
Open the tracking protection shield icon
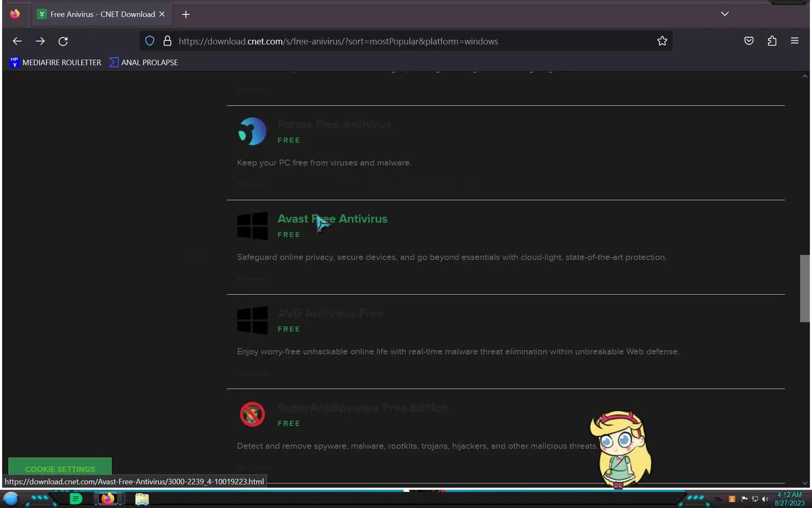pos(150,41)
